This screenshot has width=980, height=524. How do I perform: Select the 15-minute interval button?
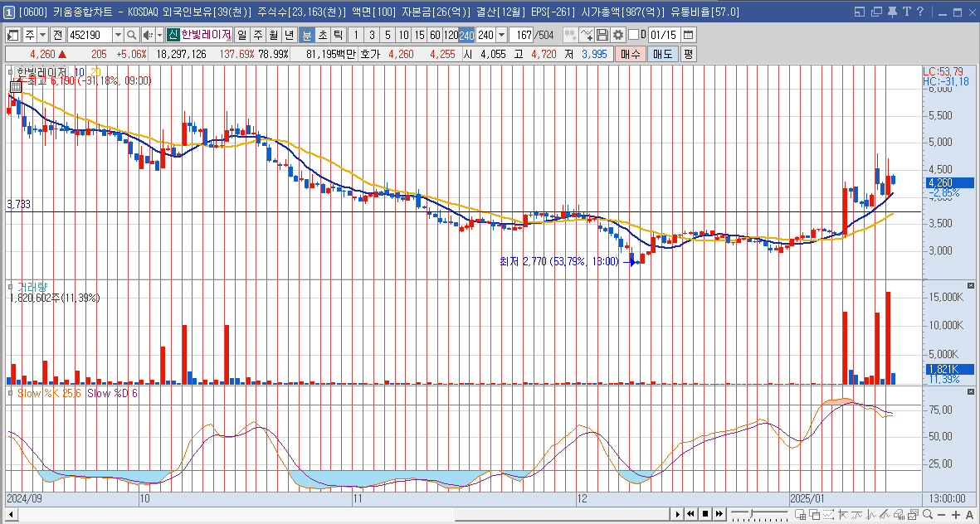tap(420, 35)
